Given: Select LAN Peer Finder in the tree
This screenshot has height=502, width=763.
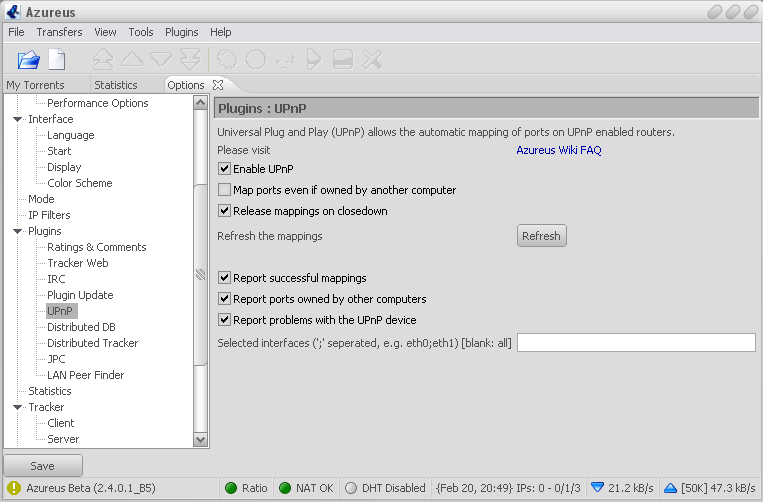Looking at the screenshot, I should (x=85, y=376).
